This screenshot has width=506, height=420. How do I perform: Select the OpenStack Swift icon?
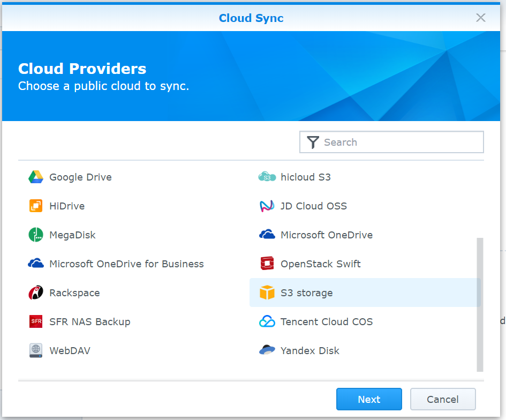267,264
